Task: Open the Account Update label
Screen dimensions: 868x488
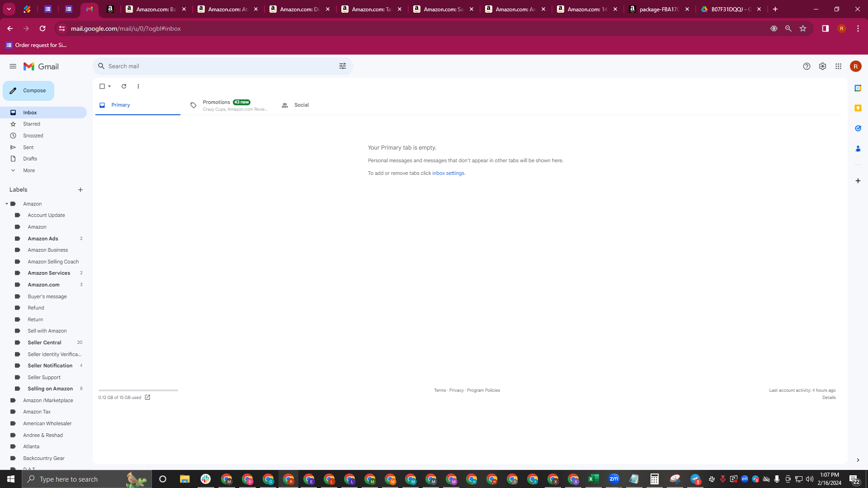Action: tap(46, 215)
